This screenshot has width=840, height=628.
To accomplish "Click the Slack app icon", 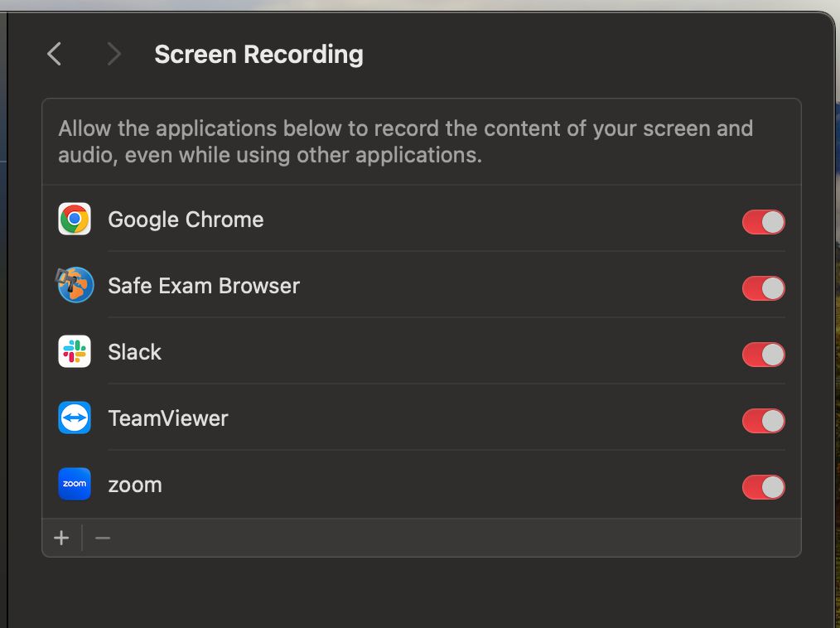I will pos(75,351).
